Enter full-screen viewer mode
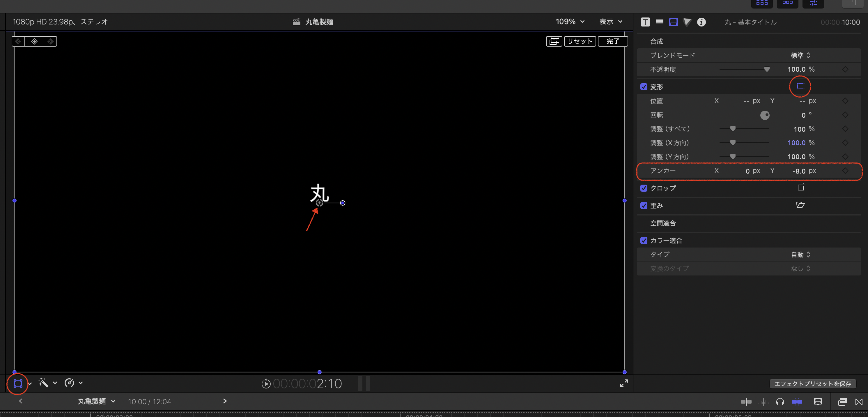Viewport: 868px width, 417px height. [x=624, y=383]
